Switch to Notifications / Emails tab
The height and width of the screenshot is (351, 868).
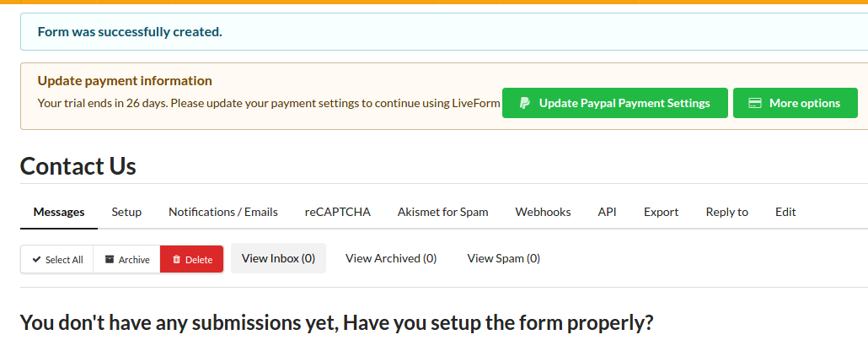[223, 212]
